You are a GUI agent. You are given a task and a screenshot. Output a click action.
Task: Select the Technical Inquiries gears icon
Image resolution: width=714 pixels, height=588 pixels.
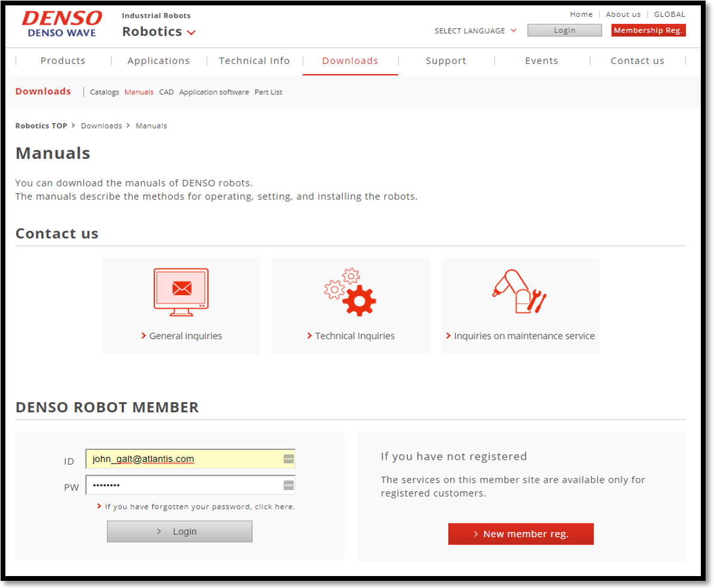[x=350, y=292]
